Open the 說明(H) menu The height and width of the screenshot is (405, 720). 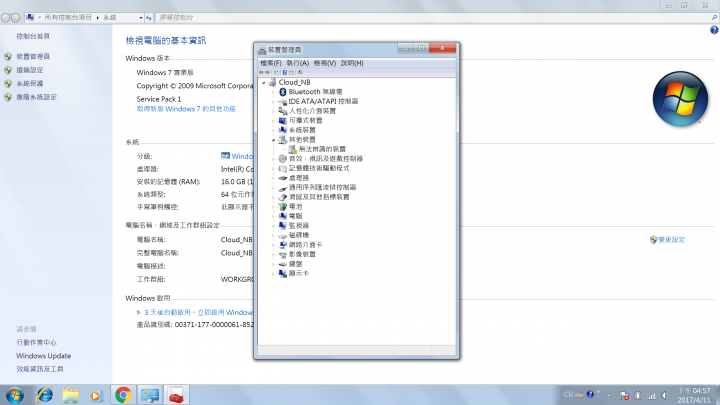[x=352, y=63]
